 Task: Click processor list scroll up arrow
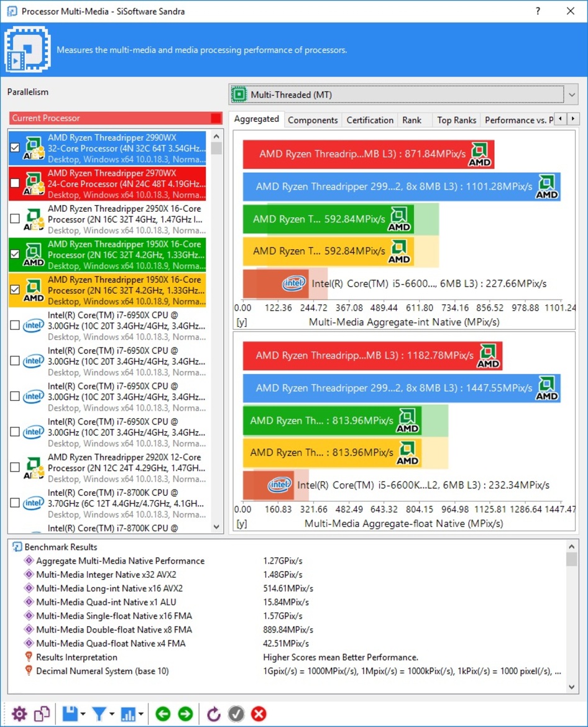[216, 136]
